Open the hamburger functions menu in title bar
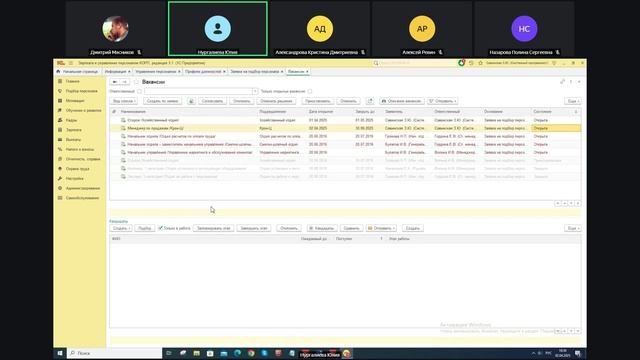The width and height of the screenshot is (640, 360). [x=71, y=63]
